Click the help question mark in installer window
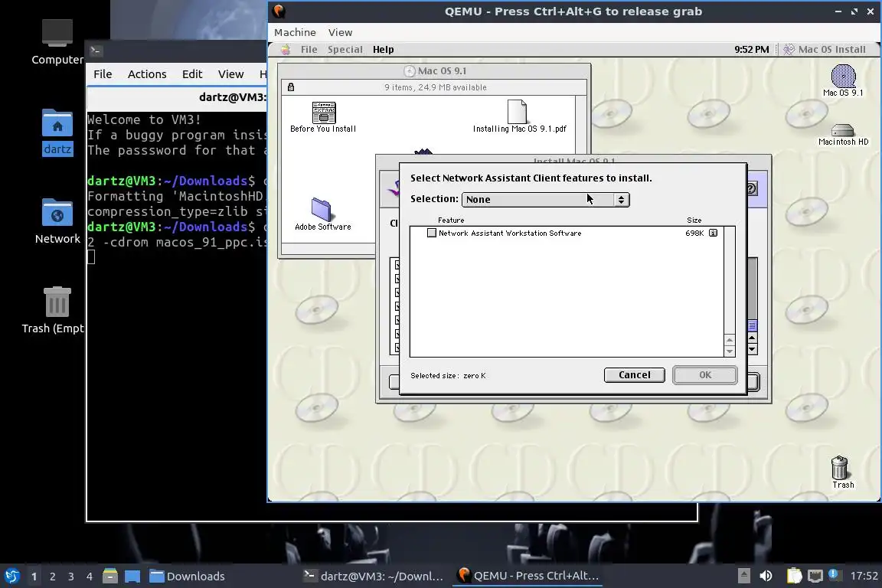 pos(752,188)
